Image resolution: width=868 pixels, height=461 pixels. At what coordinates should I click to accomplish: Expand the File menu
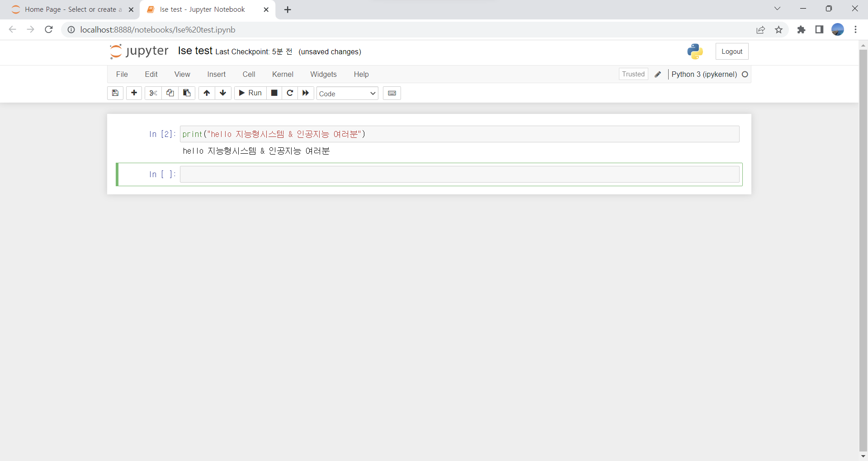click(x=122, y=74)
